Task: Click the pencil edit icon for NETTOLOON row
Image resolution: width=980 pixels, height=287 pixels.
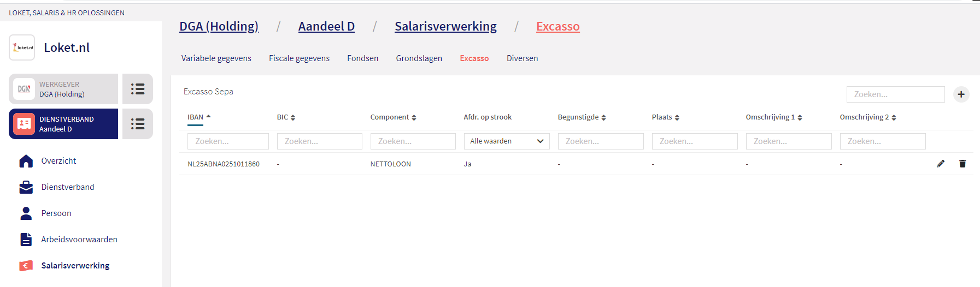Action: (x=940, y=164)
